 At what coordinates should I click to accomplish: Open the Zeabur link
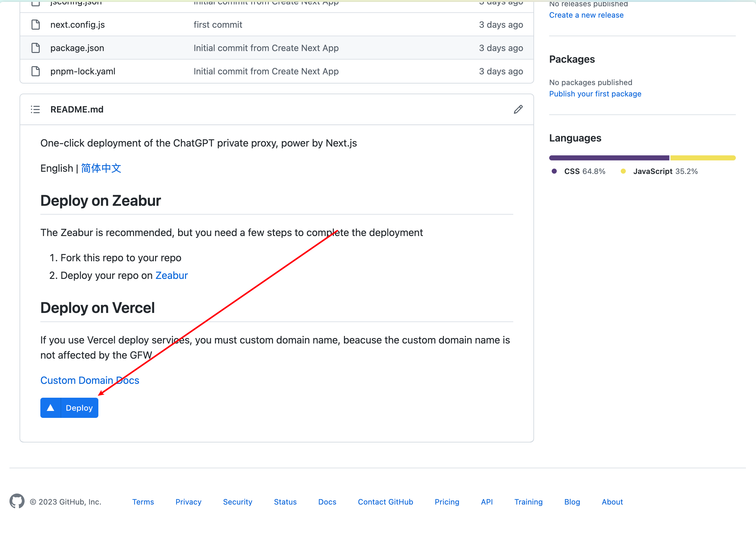point(171,275)
